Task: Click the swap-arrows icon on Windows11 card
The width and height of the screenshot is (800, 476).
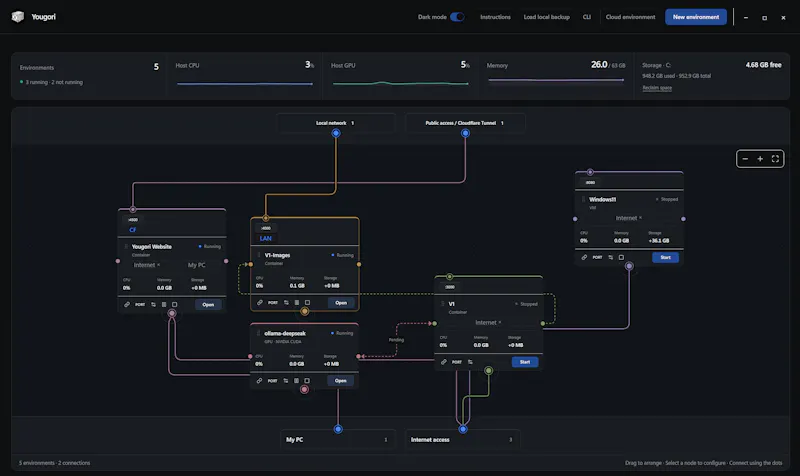Action: [x=611, y=257]
